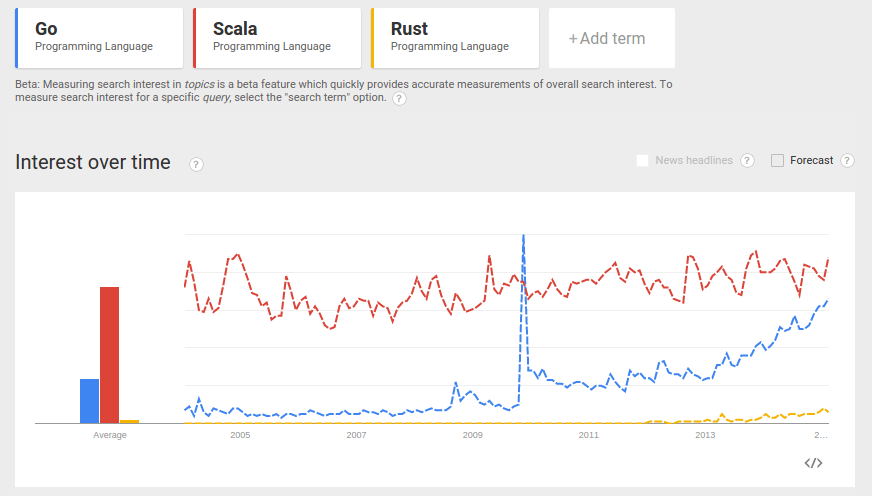Enable the Forecast checkbox
Image resolution: width=872 pixels, height=496 pixels.
[x=777, y=161]
